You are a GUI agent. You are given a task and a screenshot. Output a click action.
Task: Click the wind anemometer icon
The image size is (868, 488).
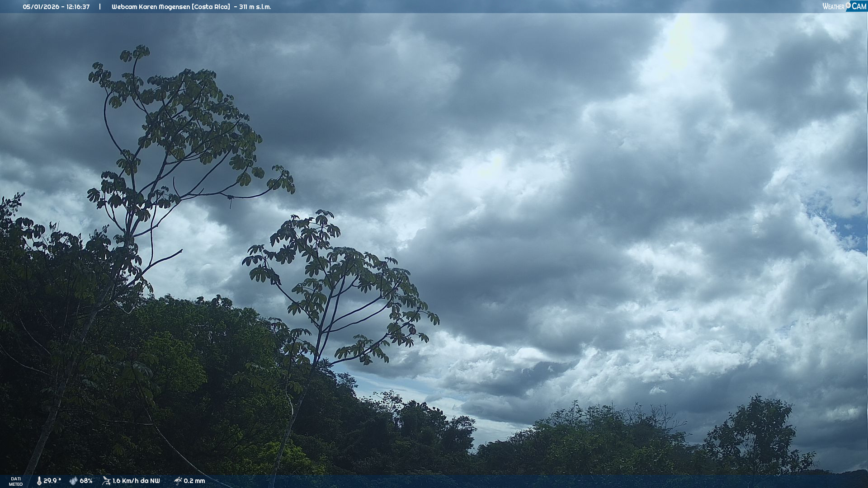pos(106,481)
